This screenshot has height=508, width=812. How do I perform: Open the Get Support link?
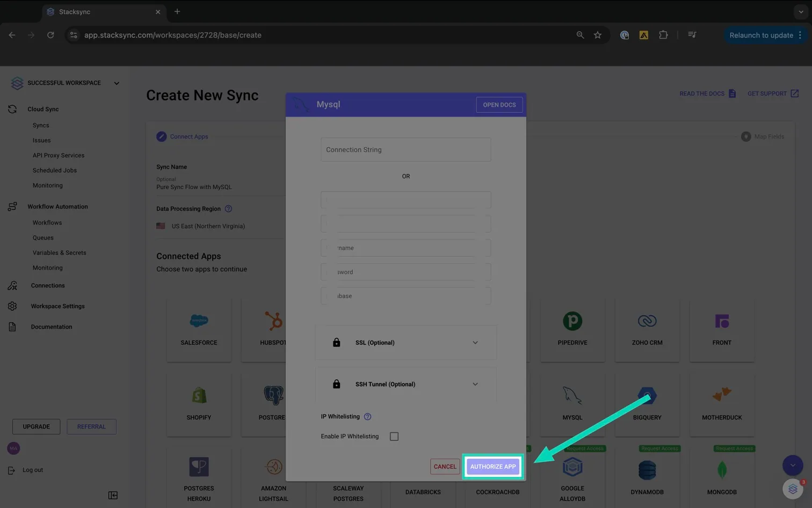tap(773, 93)
